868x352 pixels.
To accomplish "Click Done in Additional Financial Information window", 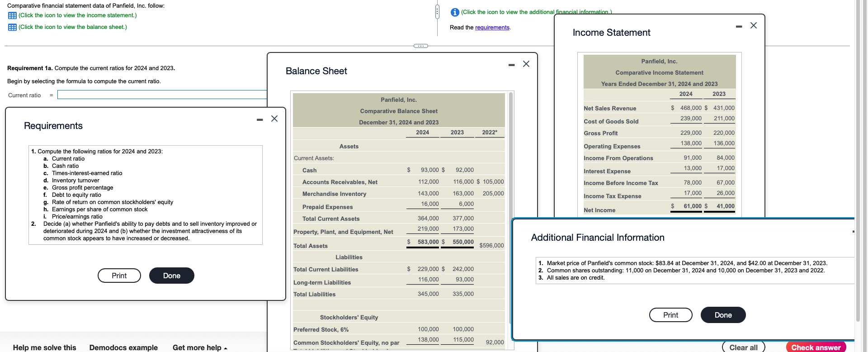I will tap(723, 315).
